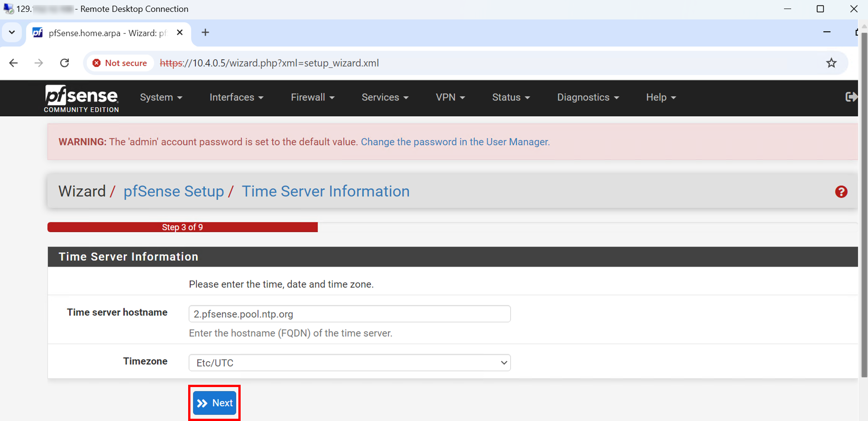This screenshot has height=421, width=868.
Task: Open the VPN menu
Action: [450, 97]
